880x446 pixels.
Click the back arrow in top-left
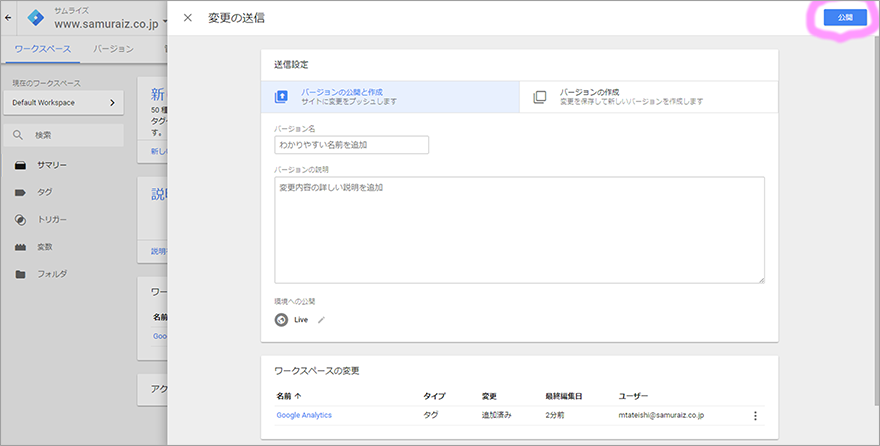click(9, 17)
